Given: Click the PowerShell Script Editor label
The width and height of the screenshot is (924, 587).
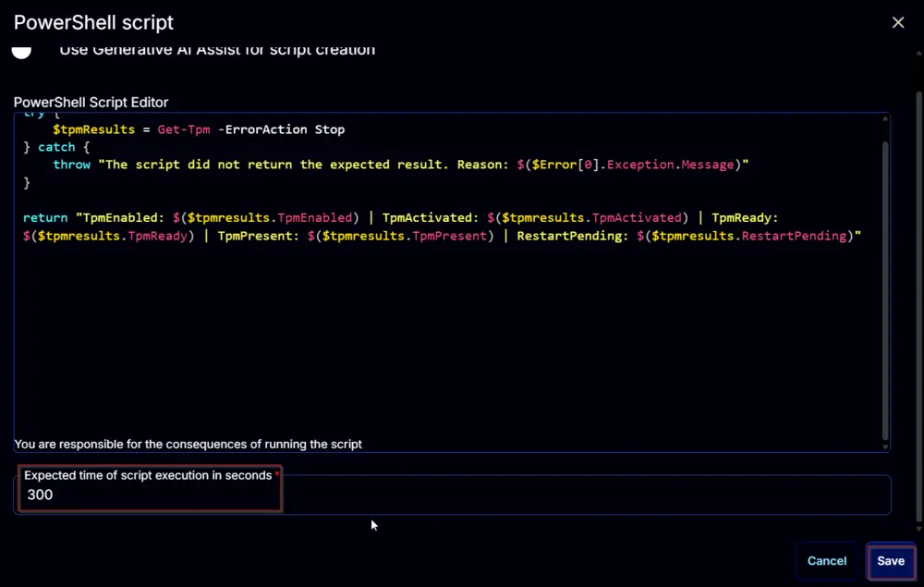Looking at the screenshot, I should [x=91, y=102].
